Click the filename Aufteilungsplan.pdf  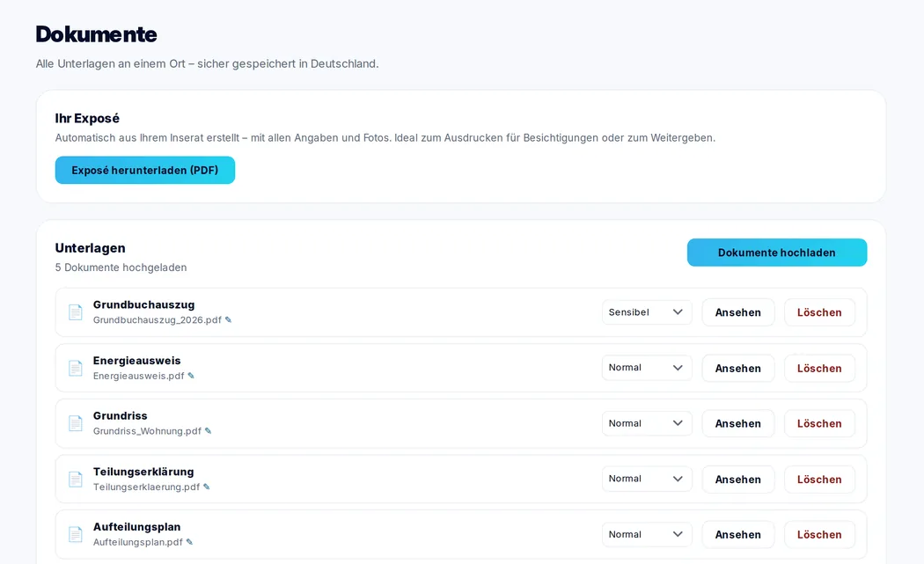(x=138, y=542)
